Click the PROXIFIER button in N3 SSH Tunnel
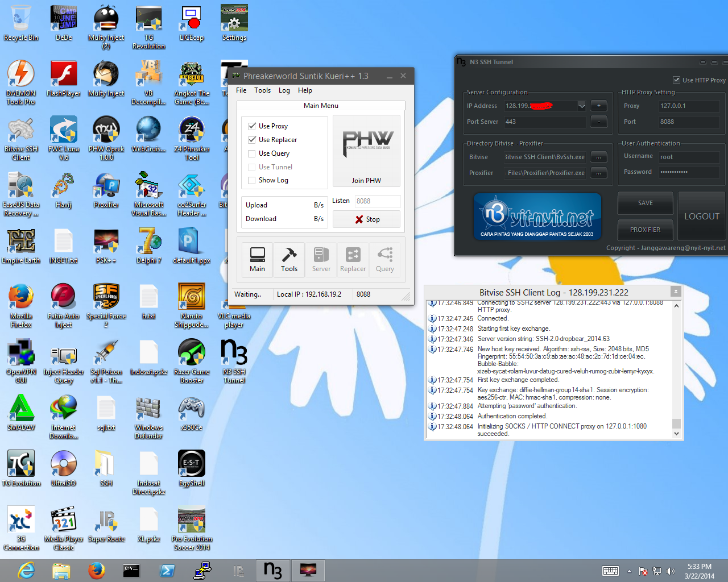The height and width of the screenshot is (582, 728). tap(646, 230)
